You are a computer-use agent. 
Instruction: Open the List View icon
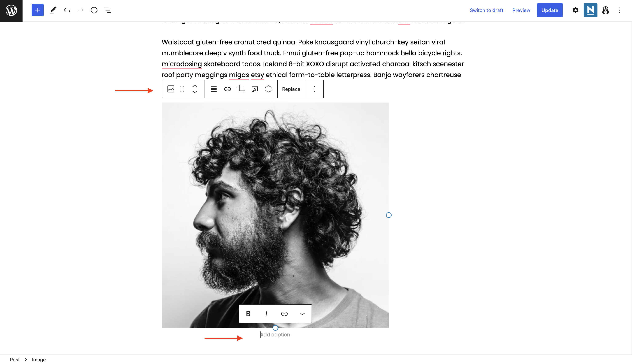click(x=107, y=10)
